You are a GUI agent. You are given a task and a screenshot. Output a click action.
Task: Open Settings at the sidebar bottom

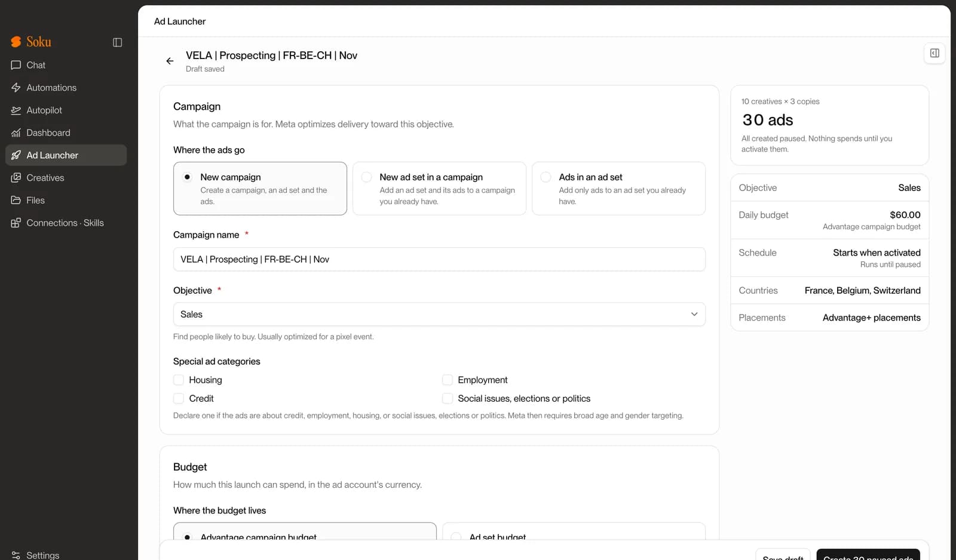(x=66, y=555)
